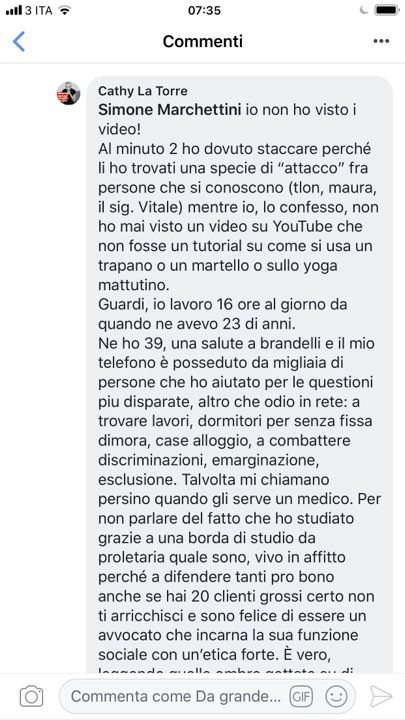Tap the Commenti header title

(x=202, y=41)
